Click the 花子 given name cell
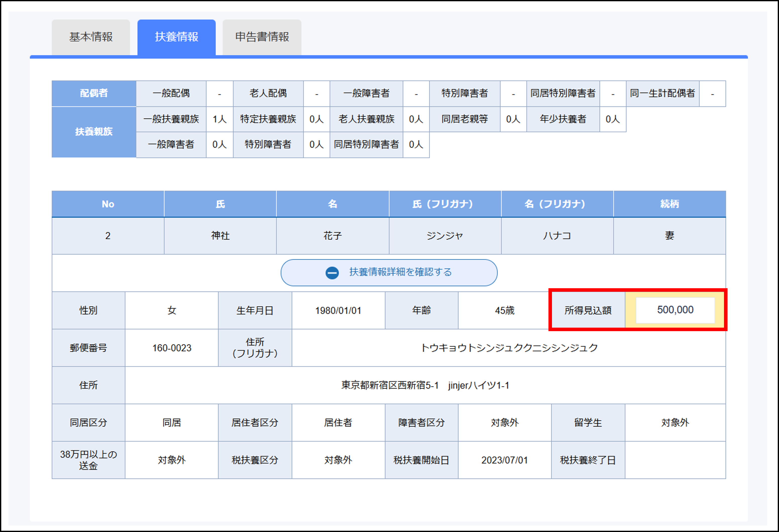Viewport: 779px width, 532px height. [x=332, y=235]
